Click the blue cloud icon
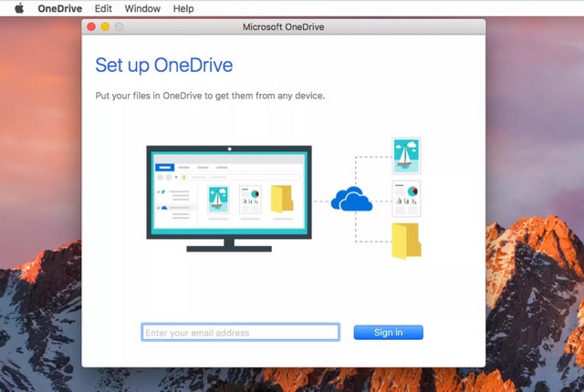584x392 pixels. tap(351, 199)
